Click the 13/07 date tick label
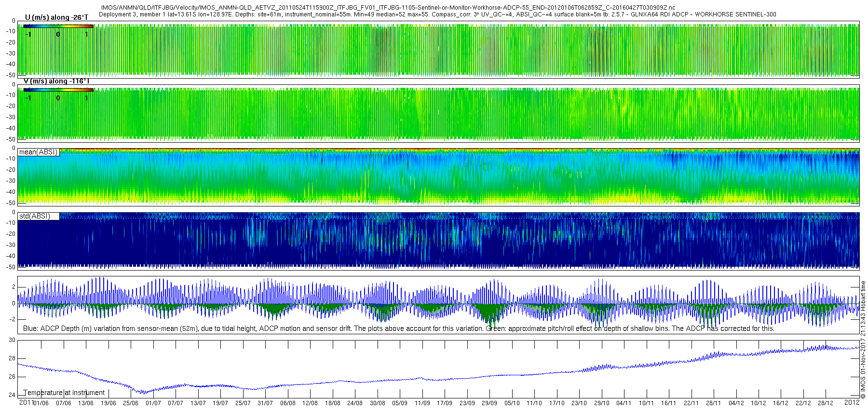The image size is (868, 410). pyautogui.click(x=198, y=403)
